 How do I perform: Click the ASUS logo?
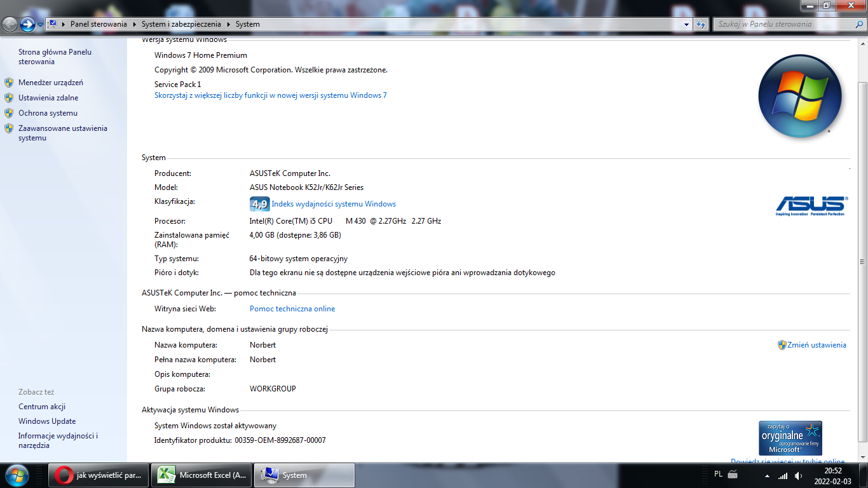811,206
